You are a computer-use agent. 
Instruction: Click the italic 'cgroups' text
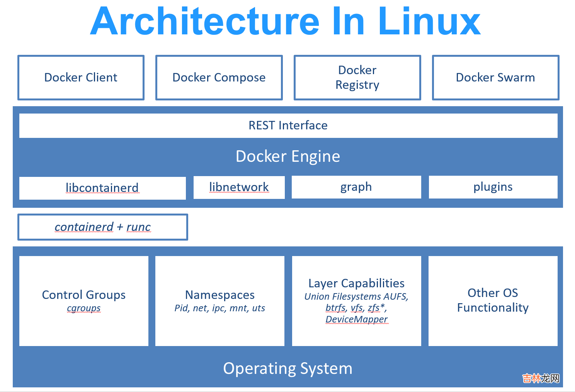click(84, 308)
